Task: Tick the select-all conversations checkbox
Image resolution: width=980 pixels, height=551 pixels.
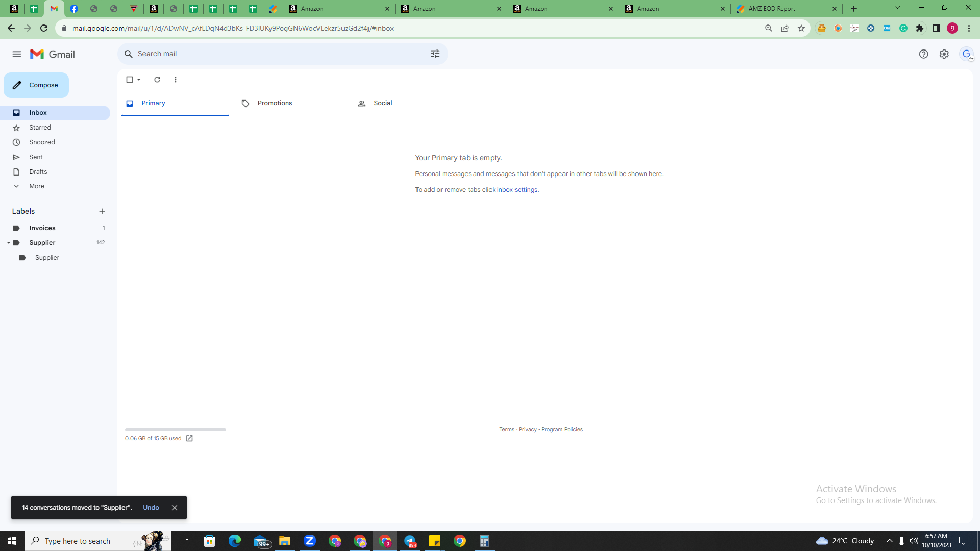Action: [x=130, y=80]
